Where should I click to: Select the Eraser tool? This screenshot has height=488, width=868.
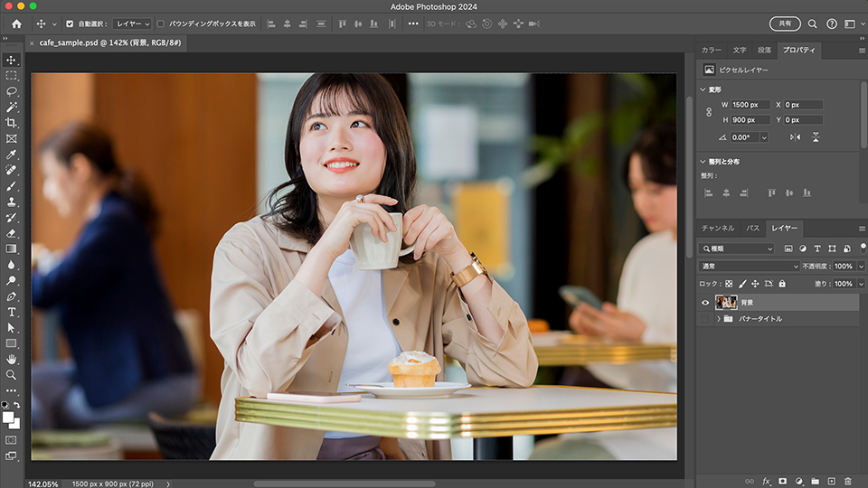point(11,233)
